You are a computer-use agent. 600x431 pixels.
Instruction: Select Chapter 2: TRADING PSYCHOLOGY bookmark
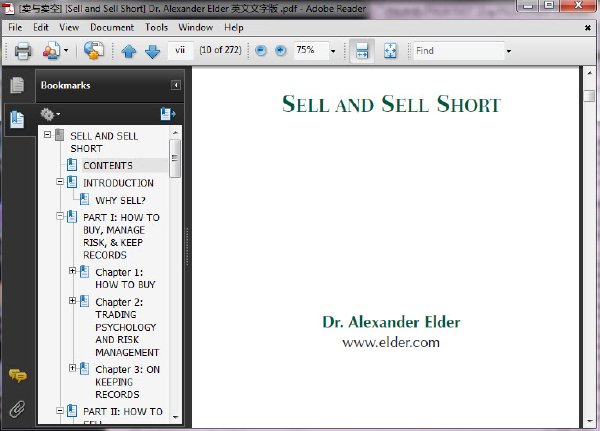pos(127,327)
